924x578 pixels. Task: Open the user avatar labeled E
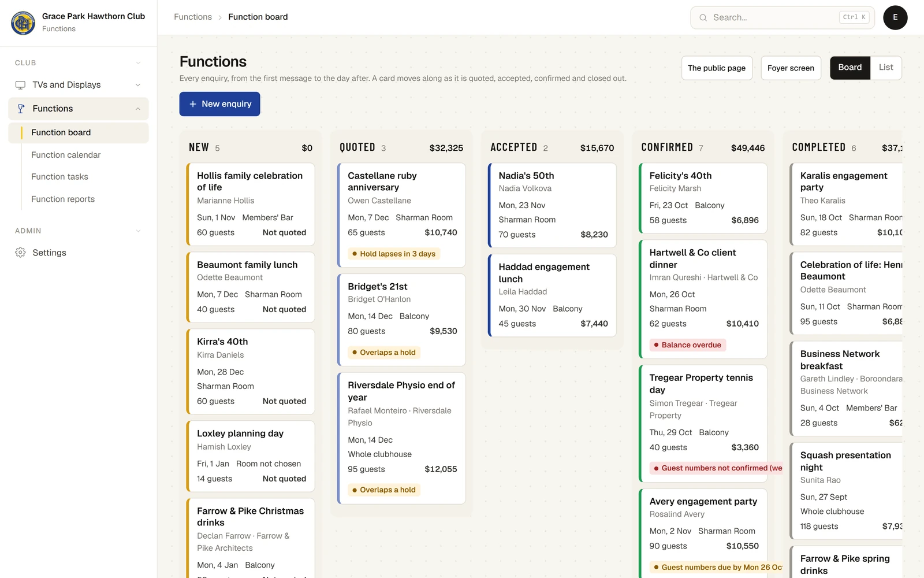coord(895,17)
